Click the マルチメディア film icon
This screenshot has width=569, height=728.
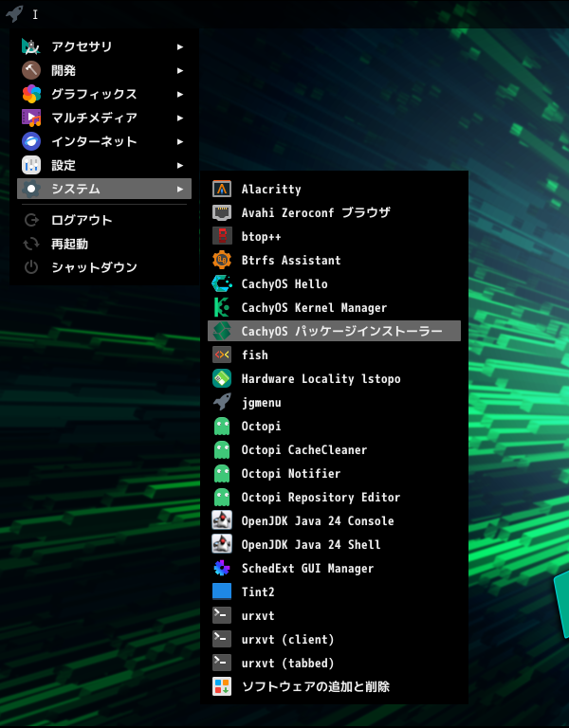tap(31, 118)
